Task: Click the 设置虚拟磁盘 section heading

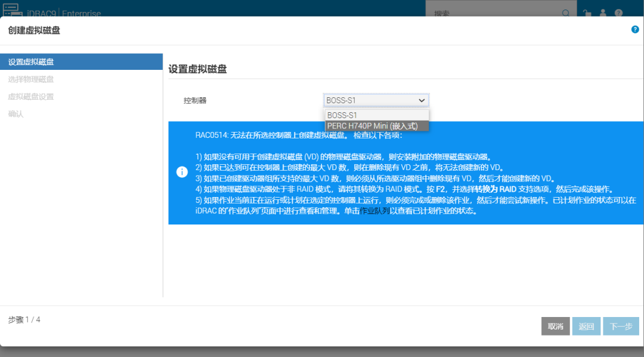Action: tap(197, 69)
